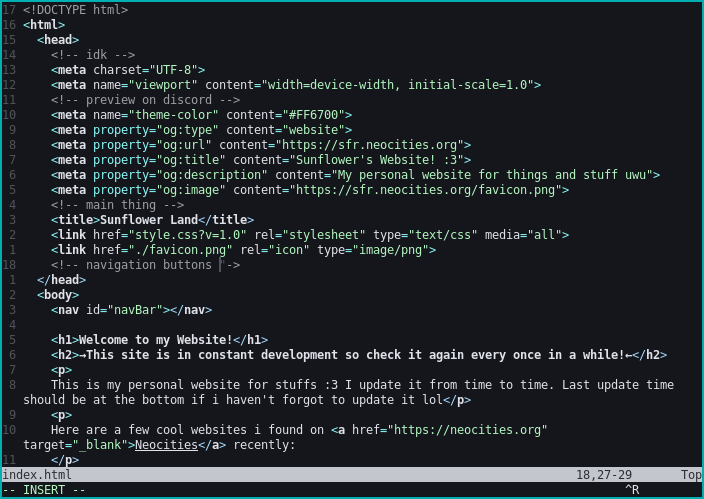Image resolution: width=704 pixels, height=499 pixels.
Task: Click the -- INSERT -- mode indicator
Action: point(44,490)
